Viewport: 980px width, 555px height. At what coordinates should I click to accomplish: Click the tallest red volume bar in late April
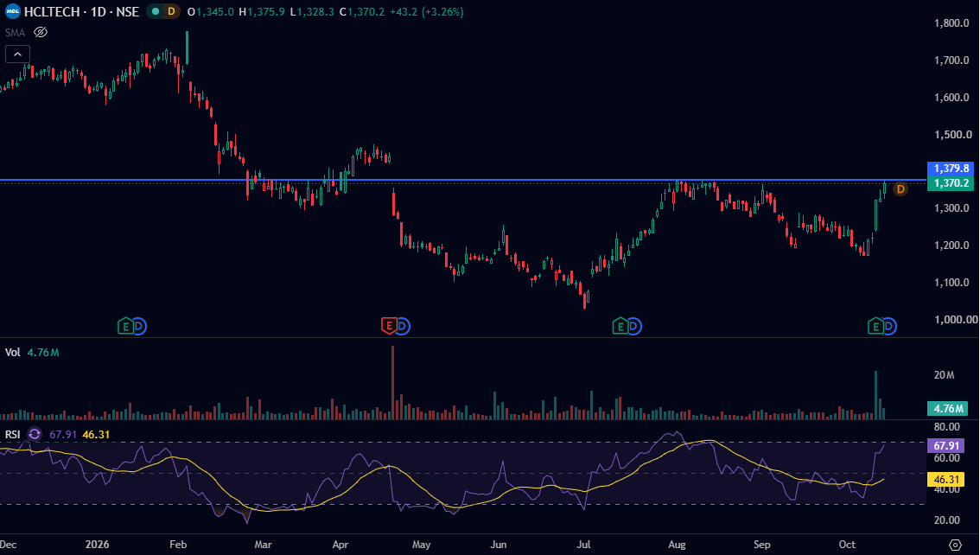[x=393, y=382]
